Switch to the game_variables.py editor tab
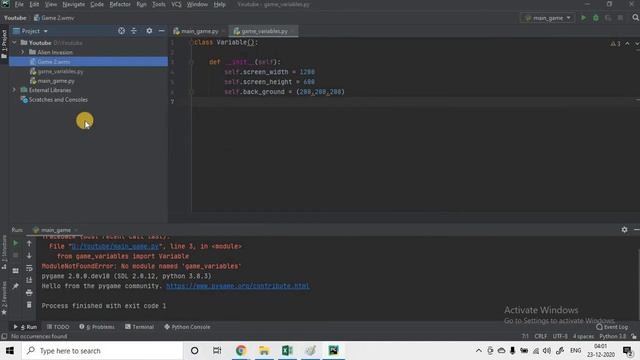The width and height of the screenshot is (640, 360). tap(264, 31)
